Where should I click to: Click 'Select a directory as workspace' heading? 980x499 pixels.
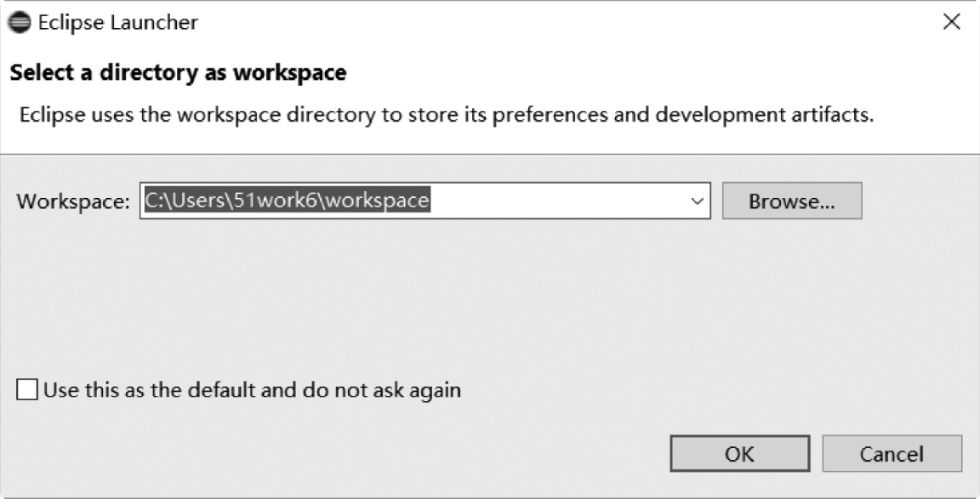178,72
